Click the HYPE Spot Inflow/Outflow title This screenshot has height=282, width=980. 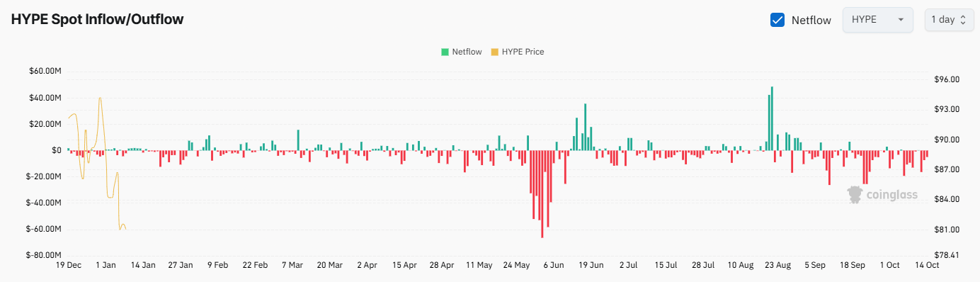(x=98, y=19)
